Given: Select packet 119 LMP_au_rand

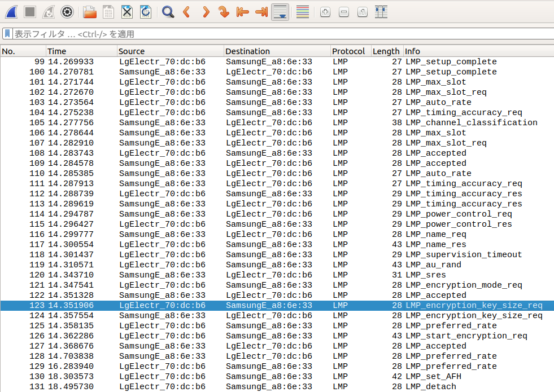Looking at the screenshot, I should 277,265.
